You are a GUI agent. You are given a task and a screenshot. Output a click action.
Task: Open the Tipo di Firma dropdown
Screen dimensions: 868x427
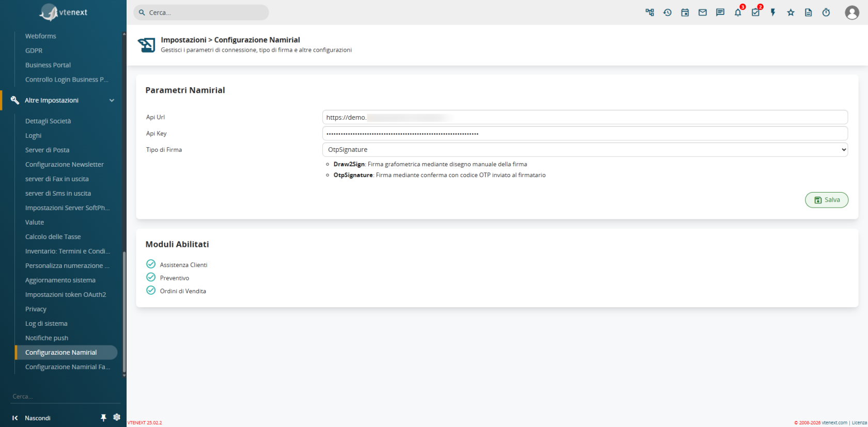click(585, 150)
